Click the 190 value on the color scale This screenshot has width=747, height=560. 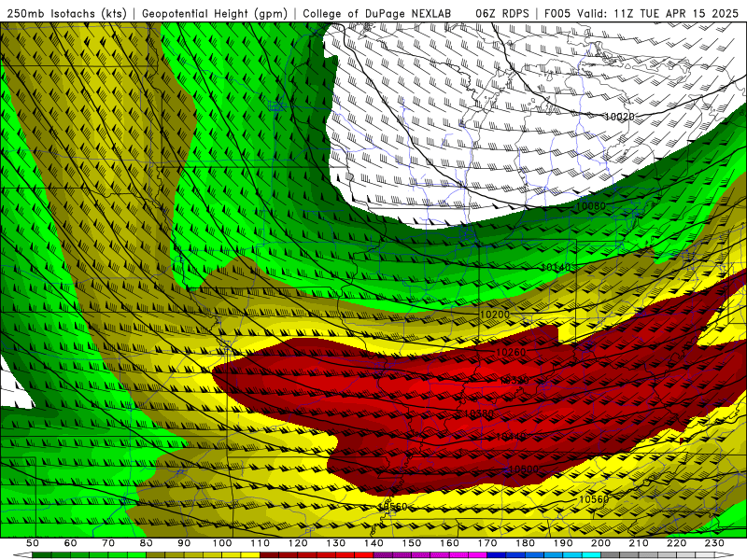563,543
